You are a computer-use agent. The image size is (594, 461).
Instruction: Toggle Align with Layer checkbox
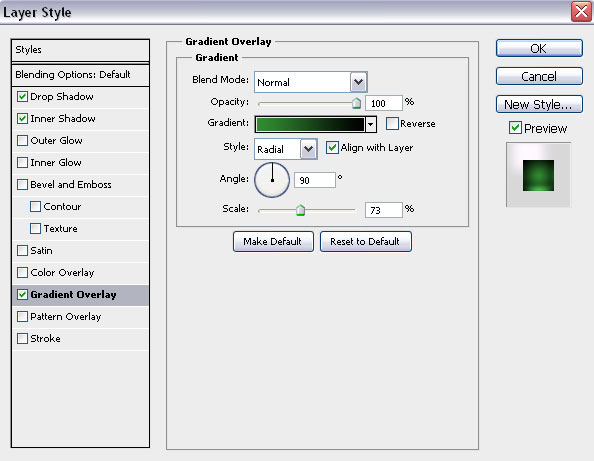332,147
